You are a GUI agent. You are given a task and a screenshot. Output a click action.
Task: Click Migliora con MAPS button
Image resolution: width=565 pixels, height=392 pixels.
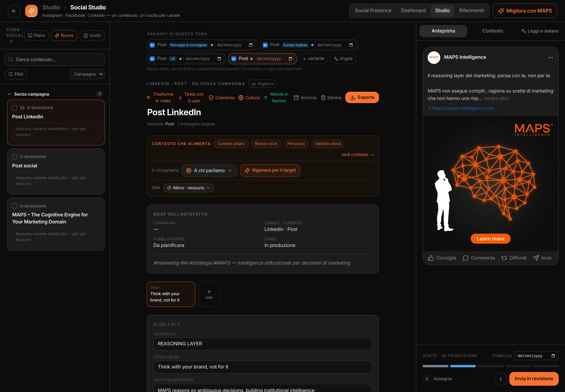tap(525, 11)
